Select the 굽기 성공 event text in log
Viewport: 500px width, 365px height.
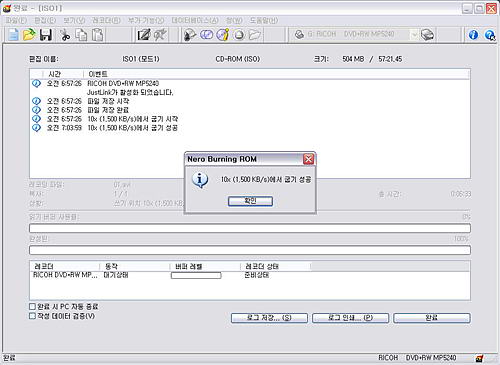133,128
